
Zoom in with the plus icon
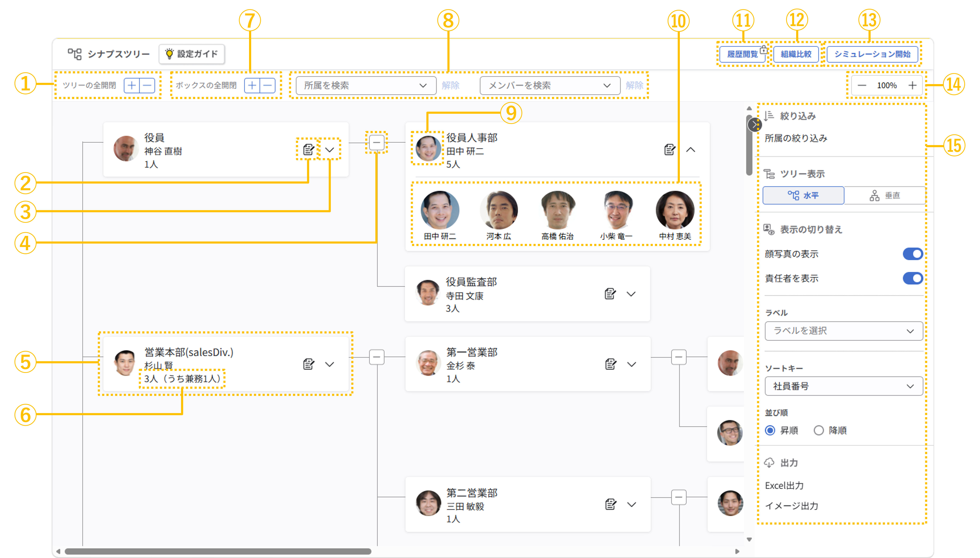[x=912, y=85]
